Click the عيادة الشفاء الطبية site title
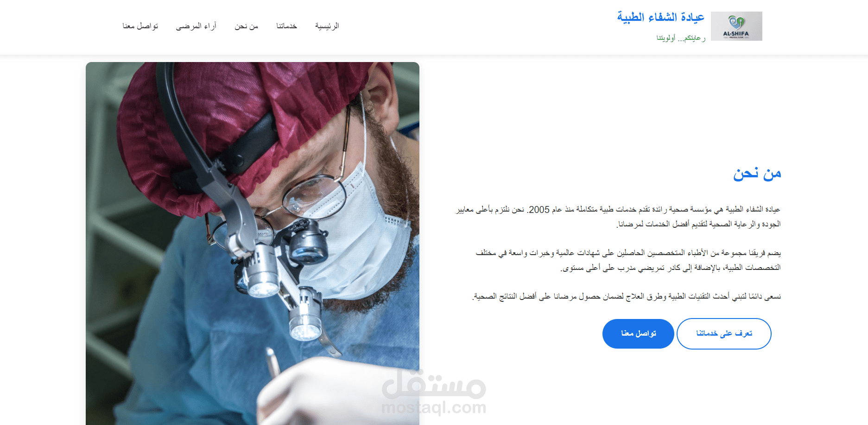Viewport: 868px width, 425px height. pos(660,17)
